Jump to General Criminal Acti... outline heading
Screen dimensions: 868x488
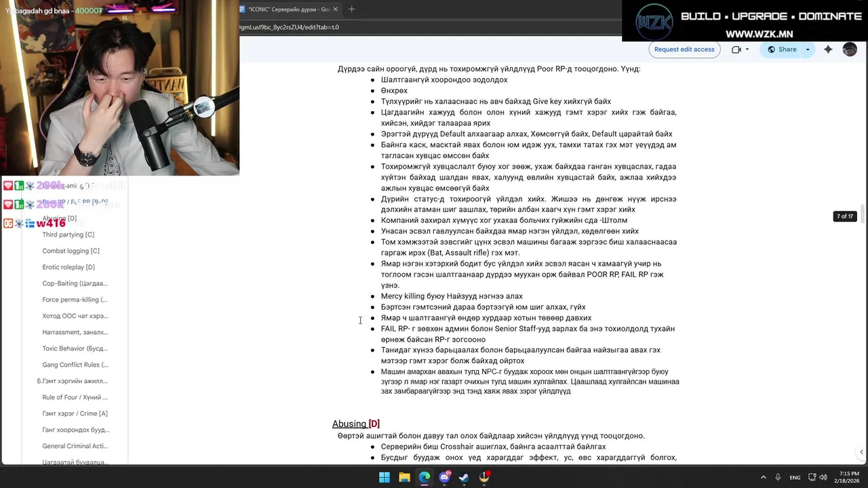[x=75, y=446]
